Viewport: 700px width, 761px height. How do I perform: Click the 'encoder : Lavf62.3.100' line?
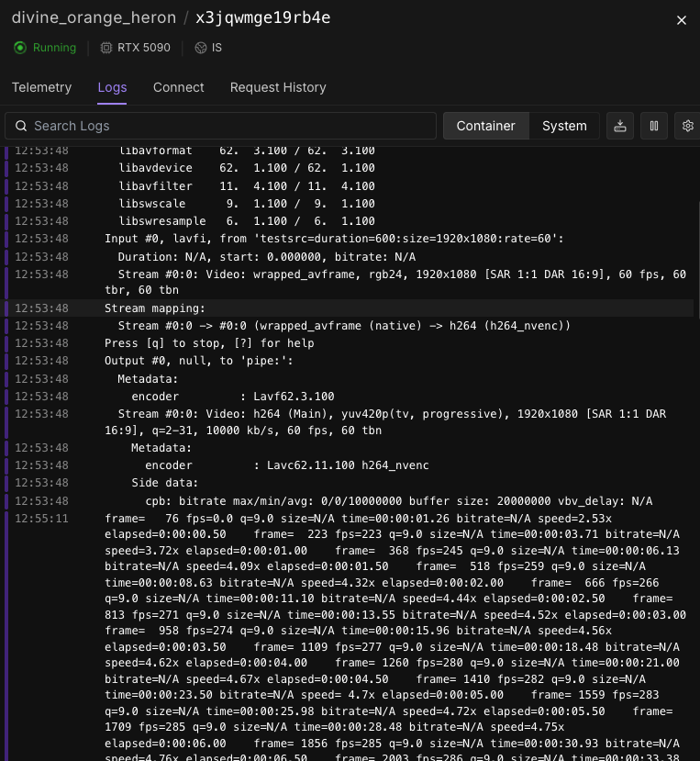point(350,397)
